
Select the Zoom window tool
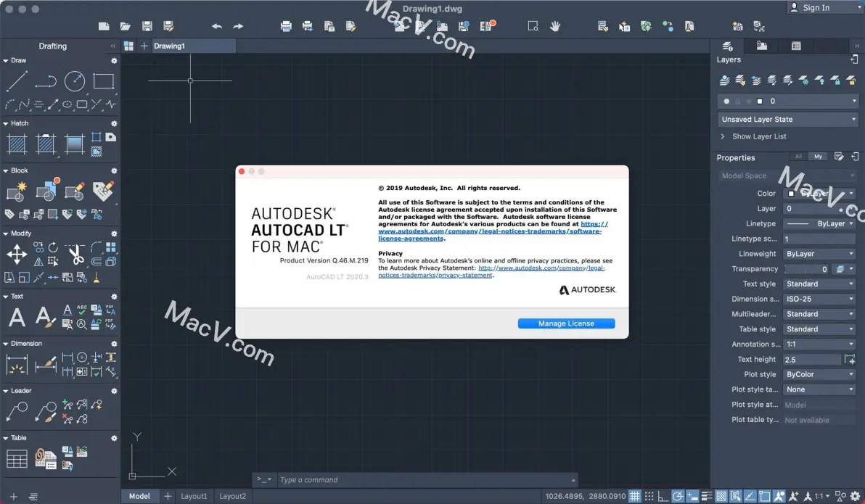click(x=533, y=26)
